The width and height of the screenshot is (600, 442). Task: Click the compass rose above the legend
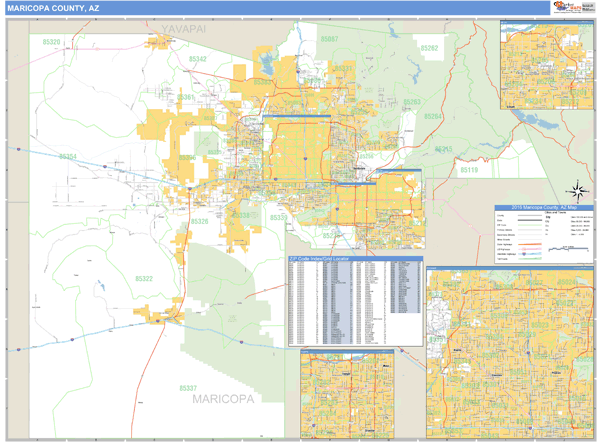(x=579, y=191)
